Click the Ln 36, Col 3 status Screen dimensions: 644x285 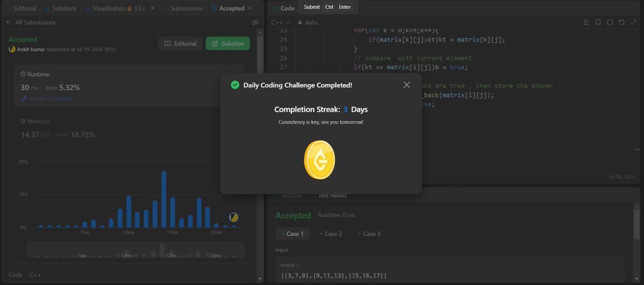coord(622,177)
